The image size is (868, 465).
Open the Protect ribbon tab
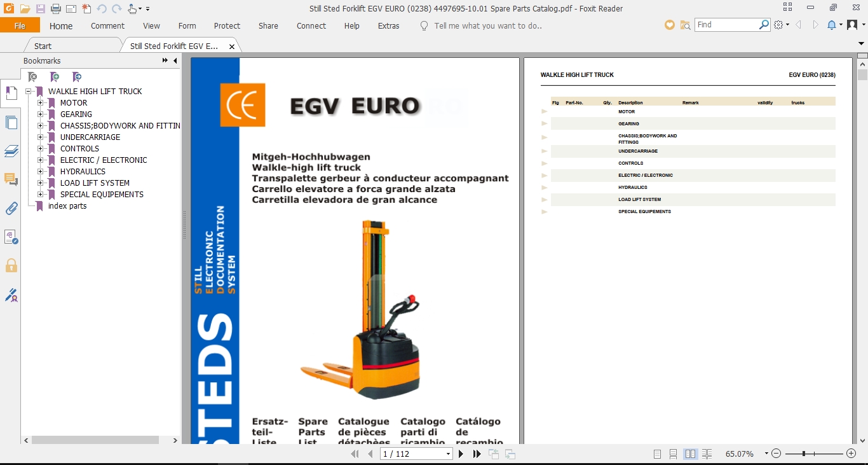[x=227, y=26]
